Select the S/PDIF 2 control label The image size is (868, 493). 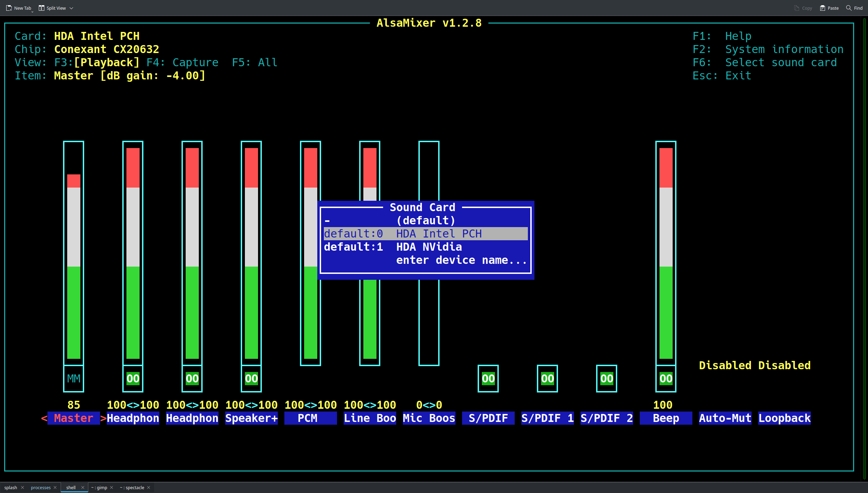tap(607, 418)
